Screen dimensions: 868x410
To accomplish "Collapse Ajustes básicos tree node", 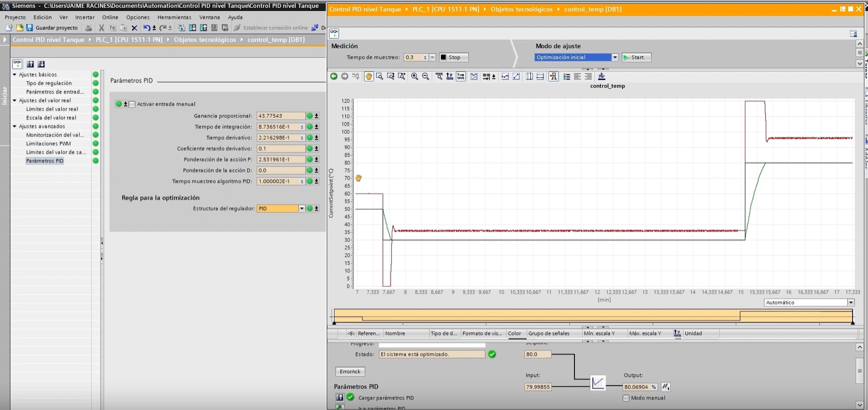I will tap(15, 75).
